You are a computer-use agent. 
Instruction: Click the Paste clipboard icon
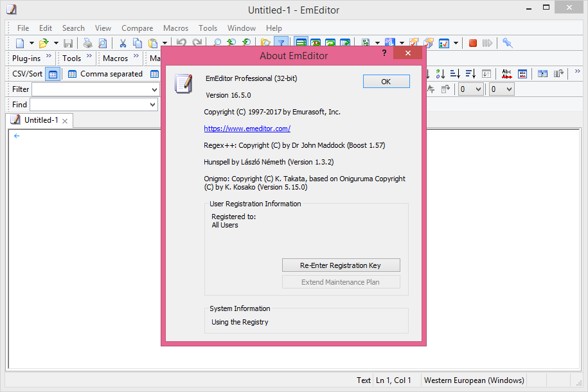pos(153,44)
